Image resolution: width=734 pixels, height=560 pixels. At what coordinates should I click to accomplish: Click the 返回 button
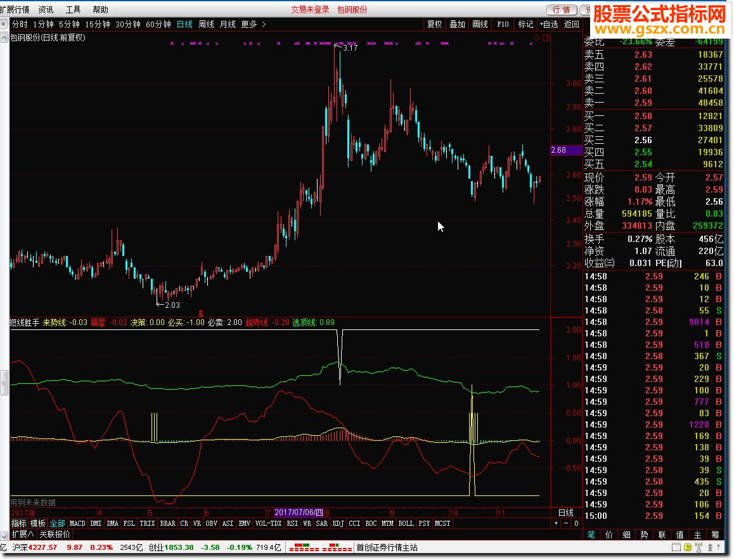point(571,24)
